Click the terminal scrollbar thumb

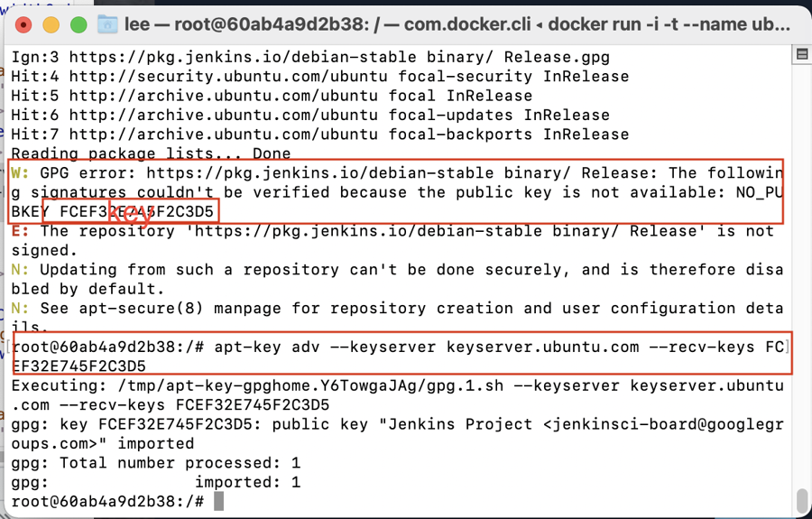click(x=801, y=499)
